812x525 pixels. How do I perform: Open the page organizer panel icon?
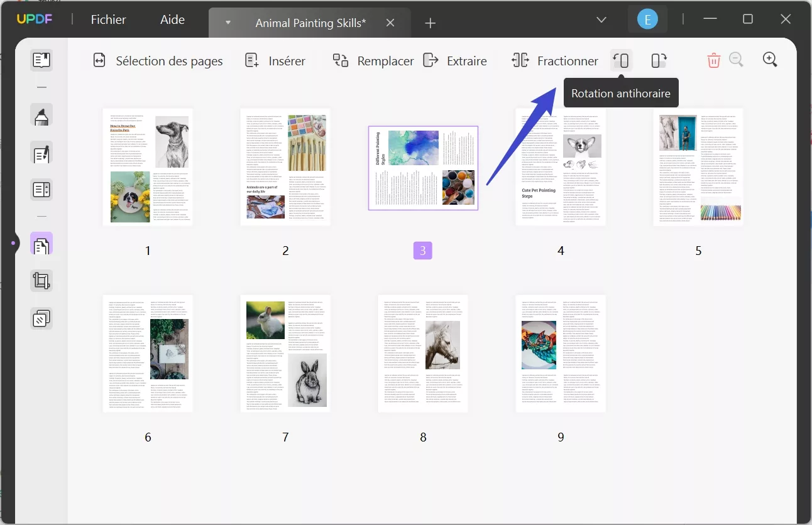coord(41,244)
